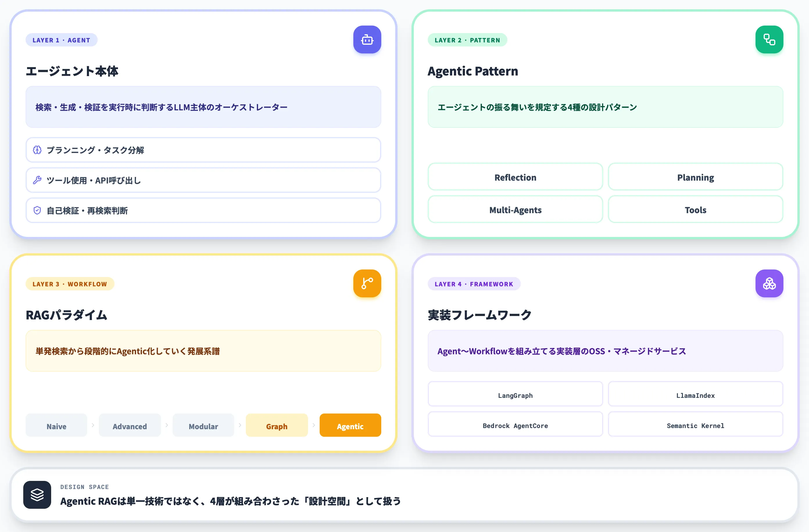Image resolution: width=809 pixels, height=532 pixels.
Task: Click chevron between Advanced and Modular
Action: (x=167, y=425)
